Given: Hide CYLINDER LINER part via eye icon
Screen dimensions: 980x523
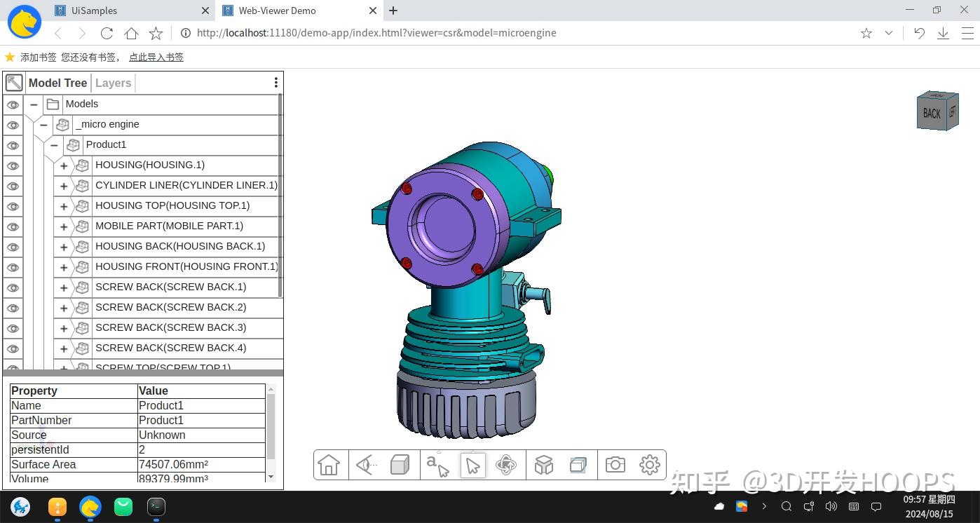Looking at the screenshot, I should [x=13, y=186].
